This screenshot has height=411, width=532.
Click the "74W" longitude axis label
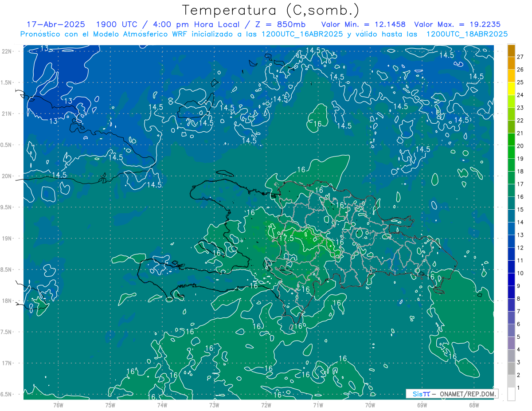pos(162,405)
